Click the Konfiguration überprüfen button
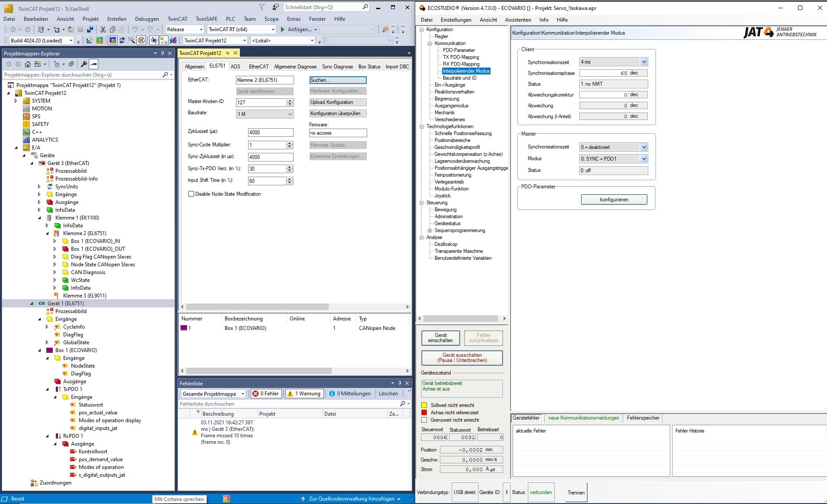The height and width of the screenshot is (504, 827). tap(338, 113)
